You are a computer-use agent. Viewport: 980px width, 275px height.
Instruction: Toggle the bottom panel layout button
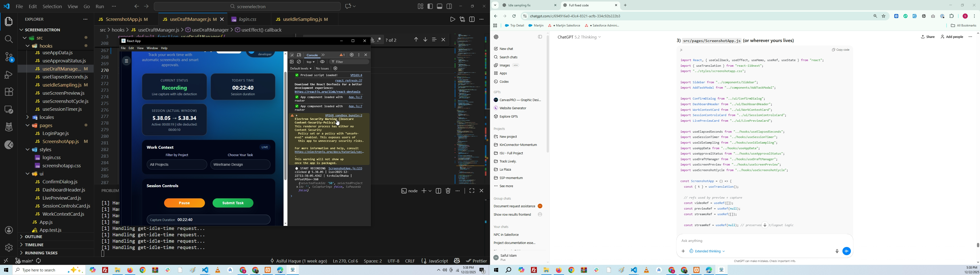(x=440, y=6)
